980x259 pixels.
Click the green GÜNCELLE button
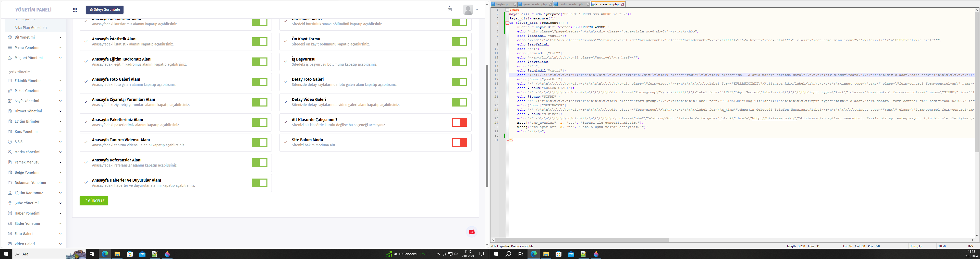pyautogui.click(x=94, y=201)
